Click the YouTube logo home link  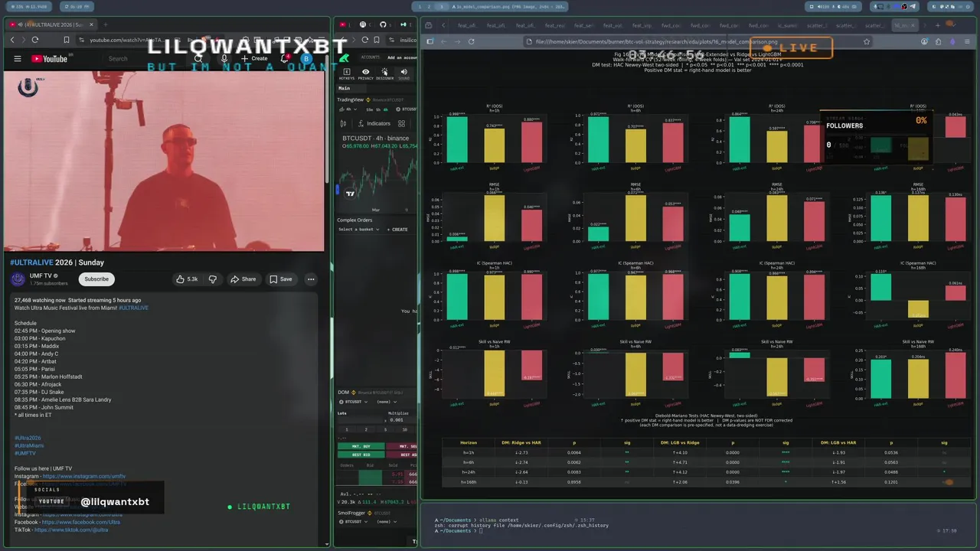pyautogui.click(x=50, y=59)
